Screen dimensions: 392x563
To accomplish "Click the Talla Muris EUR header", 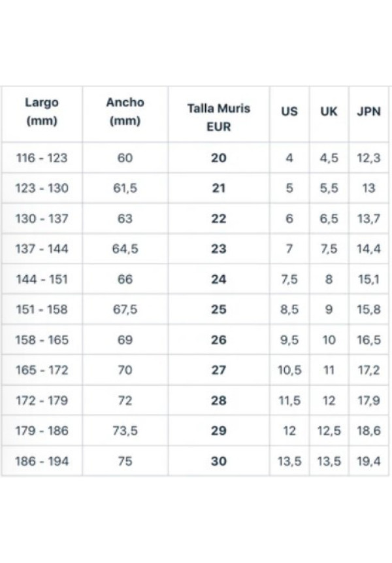I will pyautogui.click(x=219, y=118).
